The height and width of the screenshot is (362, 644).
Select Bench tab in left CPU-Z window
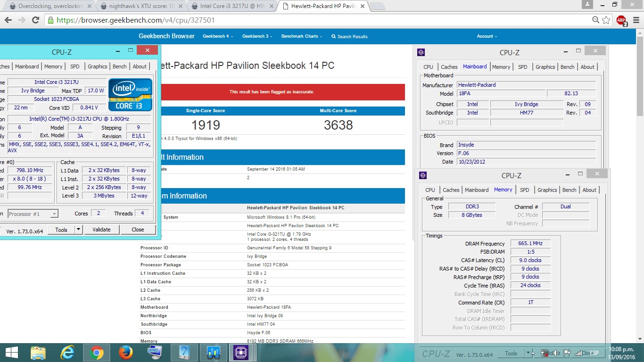pyautogui.click(x=120, y=66)
